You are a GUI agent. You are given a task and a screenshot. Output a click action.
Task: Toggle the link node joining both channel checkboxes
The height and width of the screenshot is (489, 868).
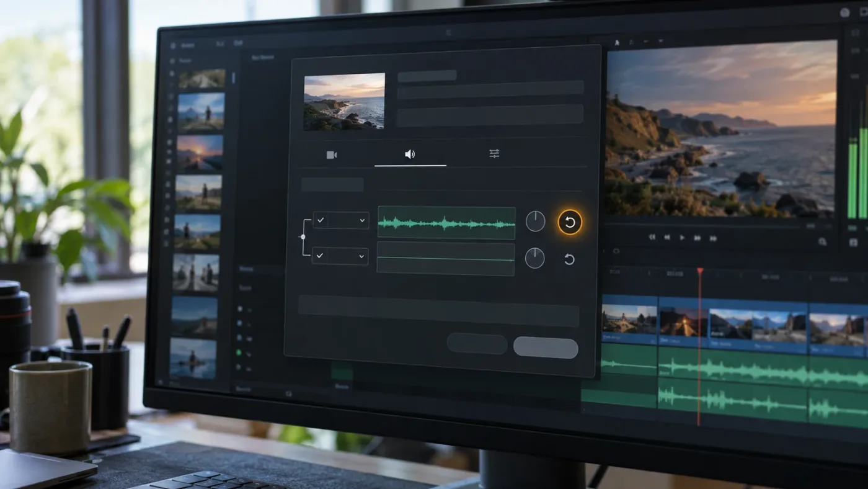pos(303,236)
